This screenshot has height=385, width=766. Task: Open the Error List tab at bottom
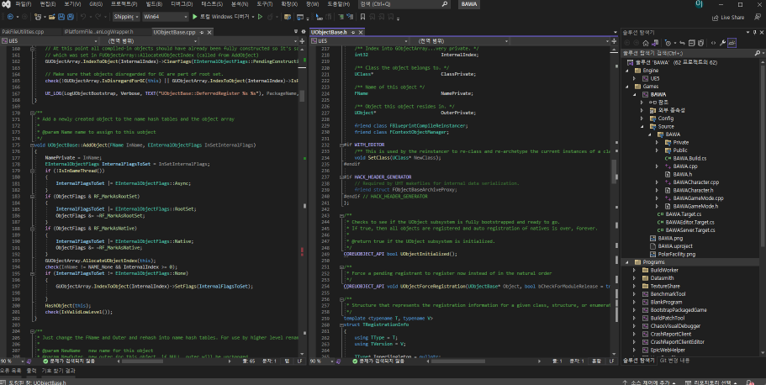pos(11,371)
